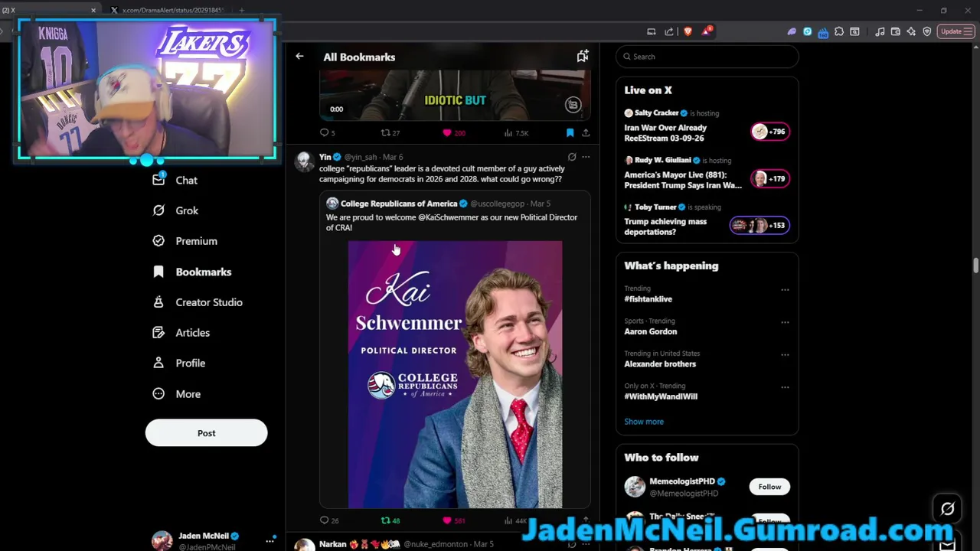Open the browser extensions puzzle icon
The image size is (980, 551).
(x=839, y=31)
